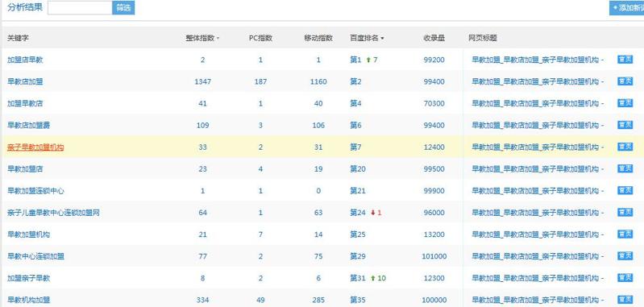Click 首页 badge in 亲子早教加盟机构 row

(x=625, y=147)
